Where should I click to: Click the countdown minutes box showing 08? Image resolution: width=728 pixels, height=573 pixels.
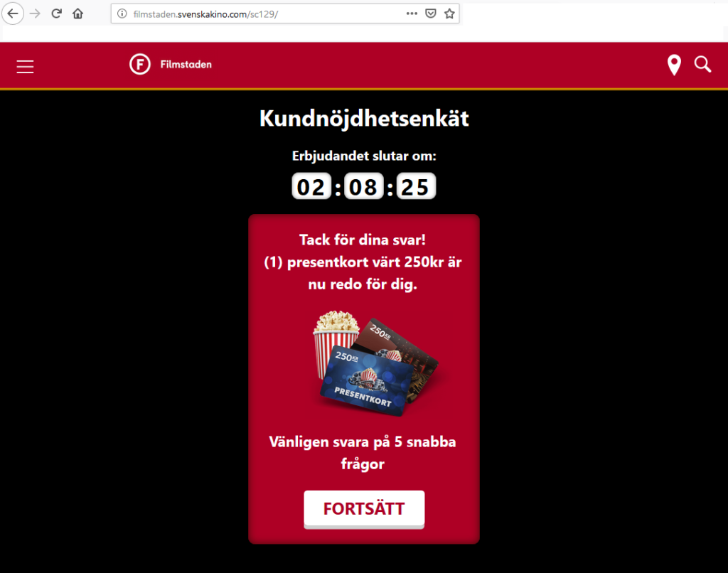363,186
